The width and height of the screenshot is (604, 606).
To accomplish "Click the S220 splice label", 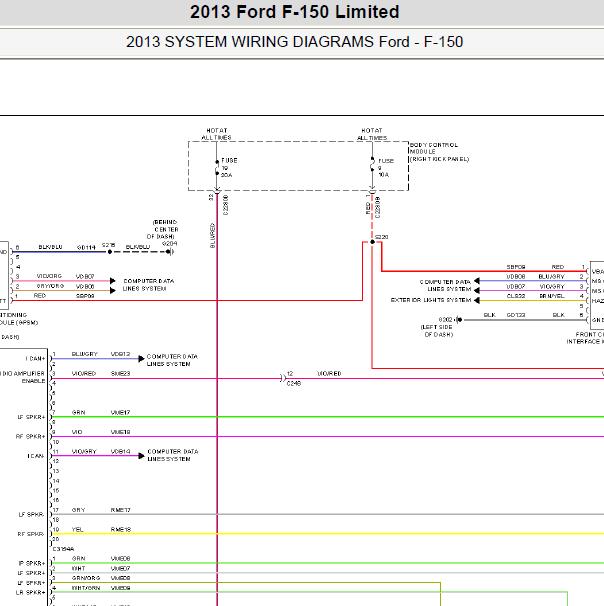I will [382, 237].
